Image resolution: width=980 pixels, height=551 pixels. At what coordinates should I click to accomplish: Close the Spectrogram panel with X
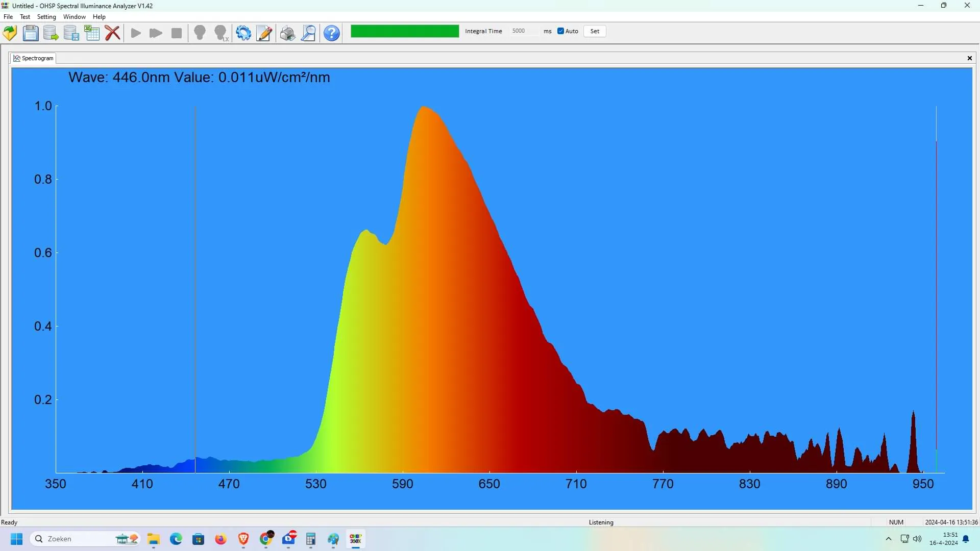point(969,58)
